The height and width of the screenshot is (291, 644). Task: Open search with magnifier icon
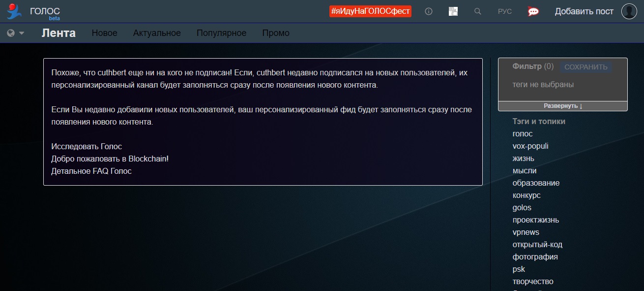coord(478,11)
